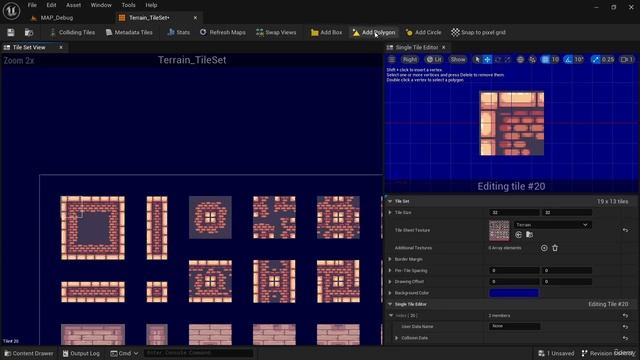The height and width of the screenshot is (360, 640).
Task: Click the User Data Name input field
Action: 514,327
